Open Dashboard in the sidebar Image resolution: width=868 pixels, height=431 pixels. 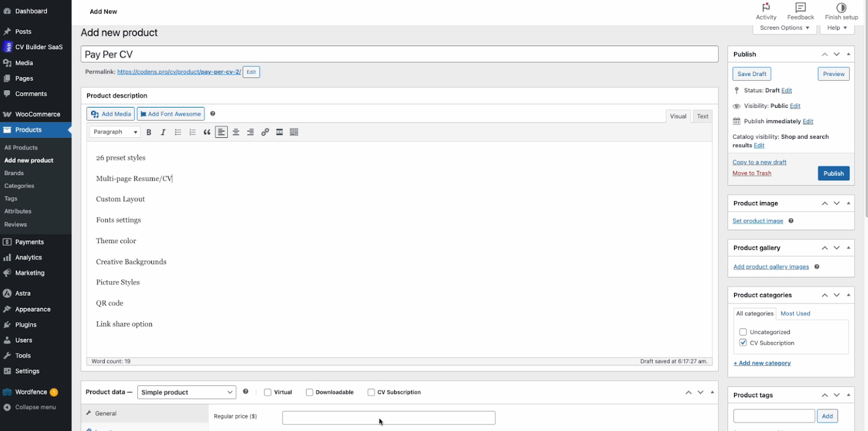pyautogui.click(x=31, y=11)
